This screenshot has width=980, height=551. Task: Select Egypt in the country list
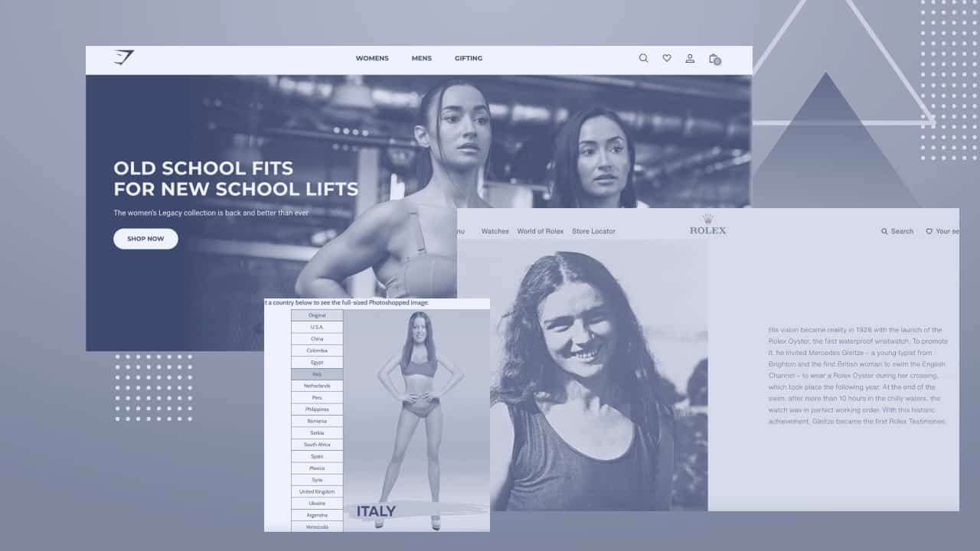317,362
